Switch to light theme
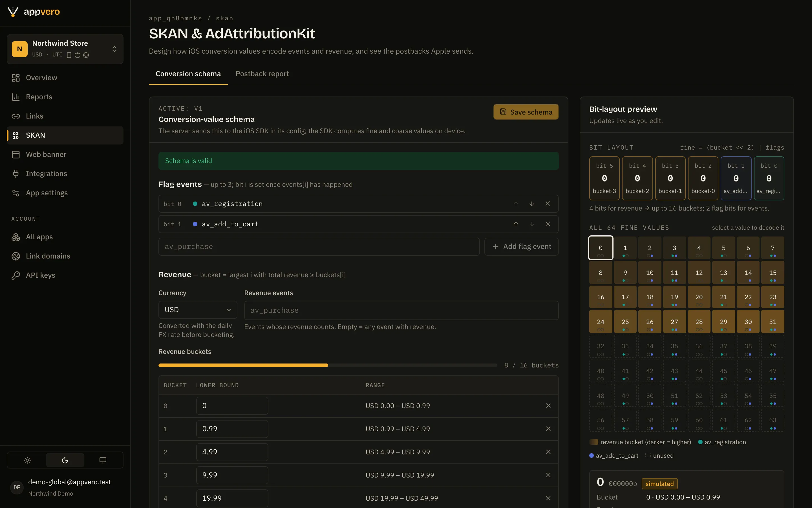The width and height of the screenshot is (812, 508). click(x=27, y=460)
